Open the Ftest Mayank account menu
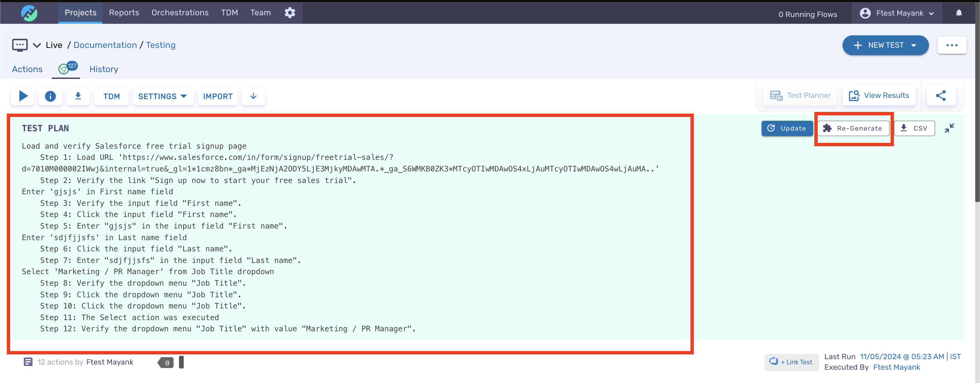The image size is (980, 383). pyautogui.click(x=897, y=13)
